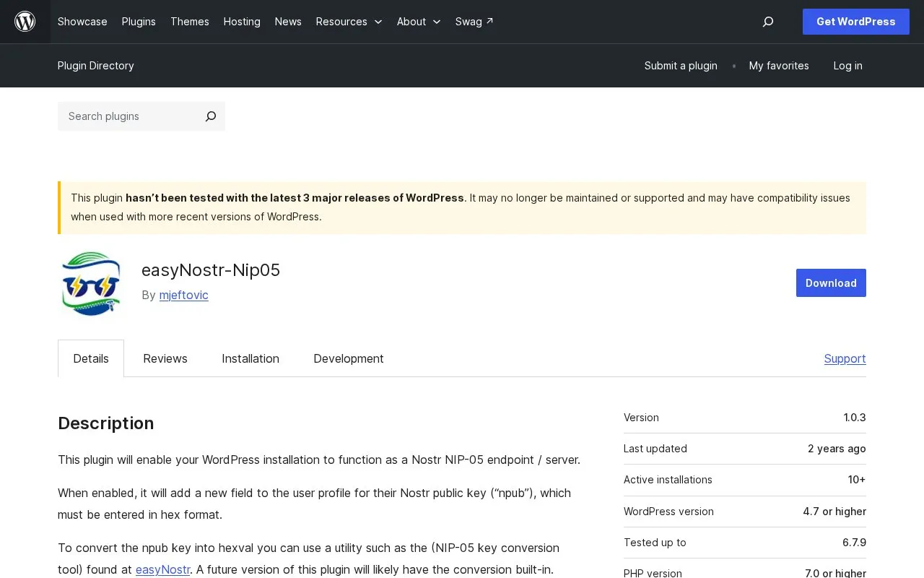Follow the easyNostr link in description
Screen dimensions: 924x578
tap(163, 569)
